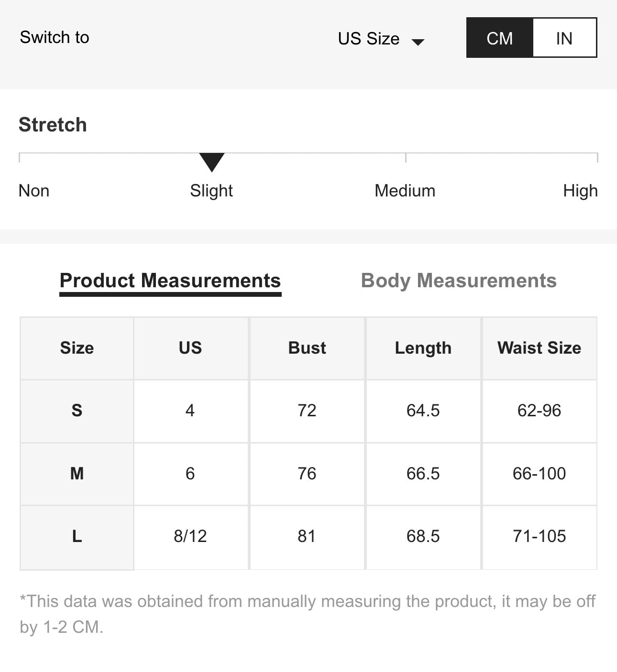Select the size M row header
The image size is (617, 672).
coord(77,474)
